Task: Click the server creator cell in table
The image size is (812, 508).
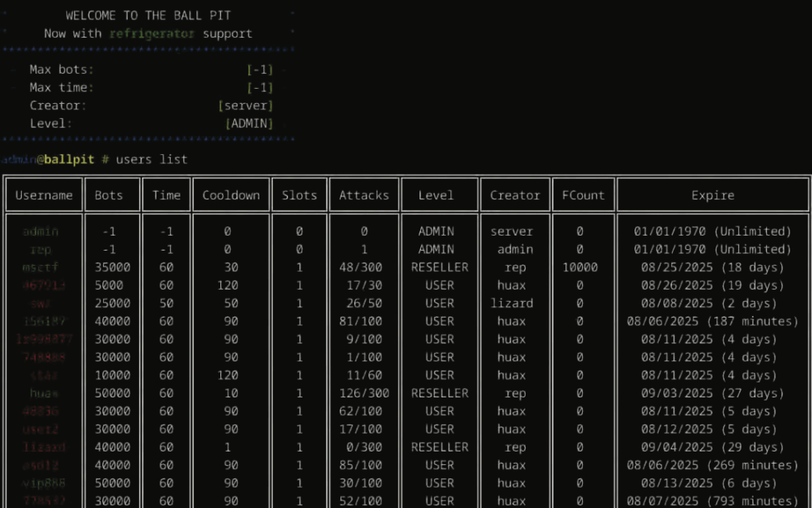Action: (x=512, y=232)
